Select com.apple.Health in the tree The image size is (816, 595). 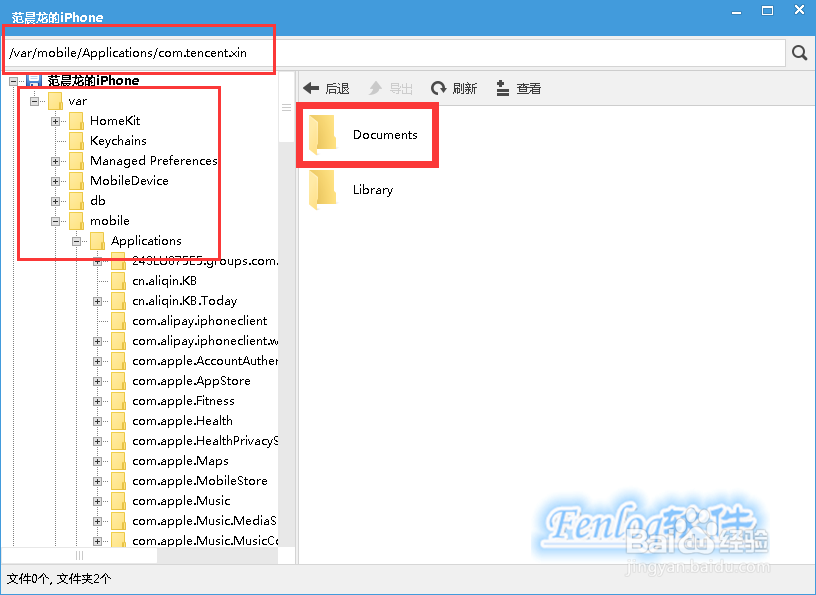[x=182, y=421]
